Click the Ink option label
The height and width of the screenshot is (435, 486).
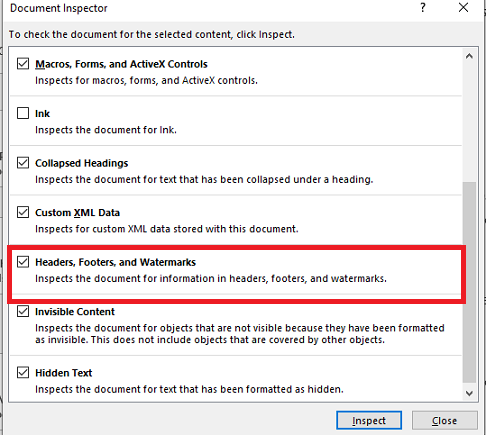point(42,114)
